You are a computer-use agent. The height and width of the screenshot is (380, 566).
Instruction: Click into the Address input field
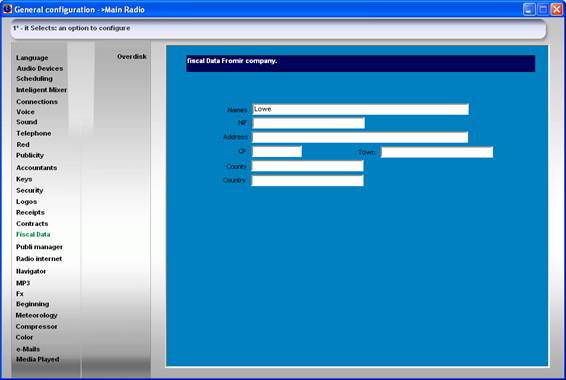click(x=360, y=137)
